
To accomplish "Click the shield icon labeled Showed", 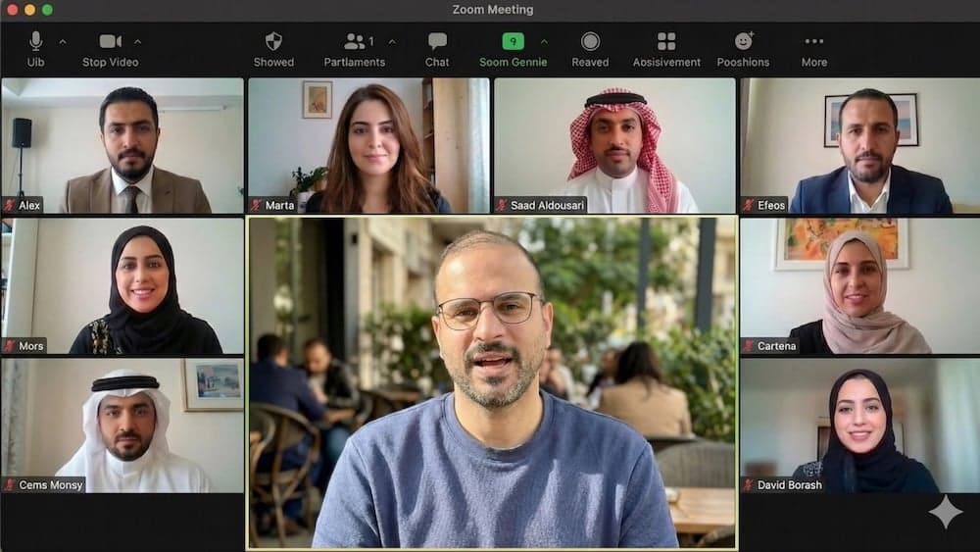I will 273,41.
